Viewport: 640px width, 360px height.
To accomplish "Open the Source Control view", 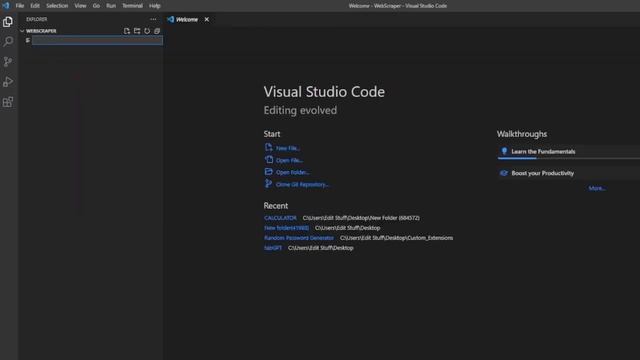I will click(x=8, y=62).
